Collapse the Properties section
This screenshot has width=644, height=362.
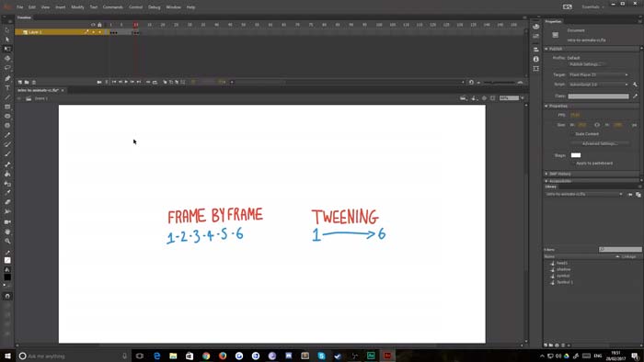point(546,106)
